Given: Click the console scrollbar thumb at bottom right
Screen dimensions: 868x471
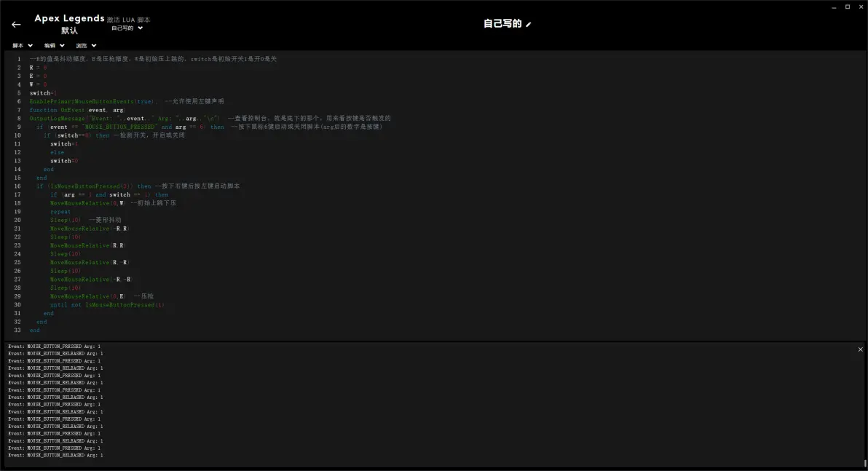Looking at the screenshot, I should pyautogui.click(x=864, y=463).
